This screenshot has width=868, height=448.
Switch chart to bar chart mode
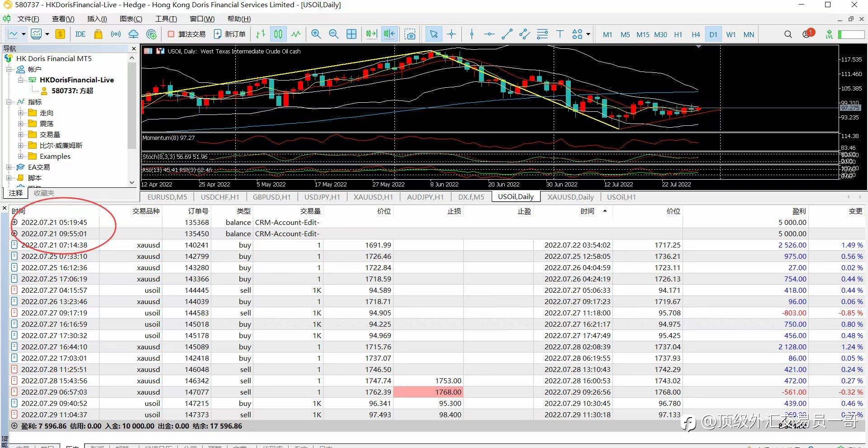261,34
